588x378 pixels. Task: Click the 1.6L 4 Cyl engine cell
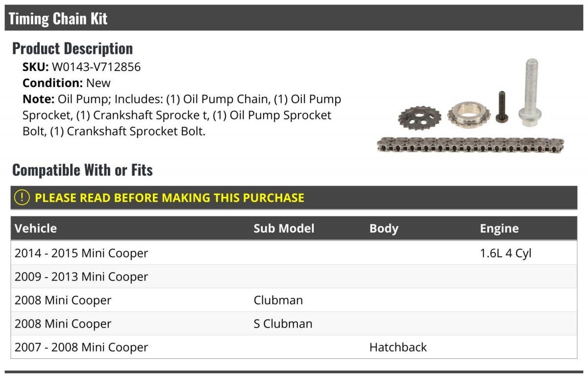tap(506, 253)
